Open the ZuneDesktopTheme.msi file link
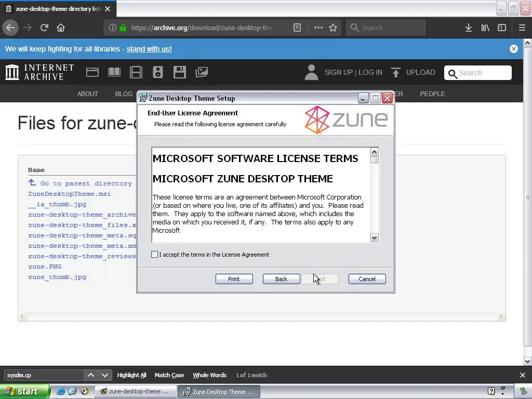Image resolution: width=532 pixels, height=399 pixels. point(69,194)
